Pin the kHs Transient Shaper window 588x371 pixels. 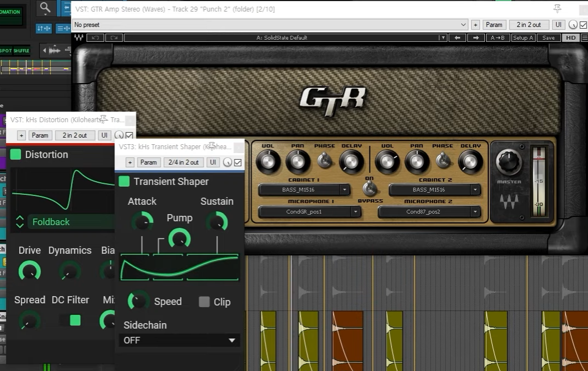pos(212,146)
